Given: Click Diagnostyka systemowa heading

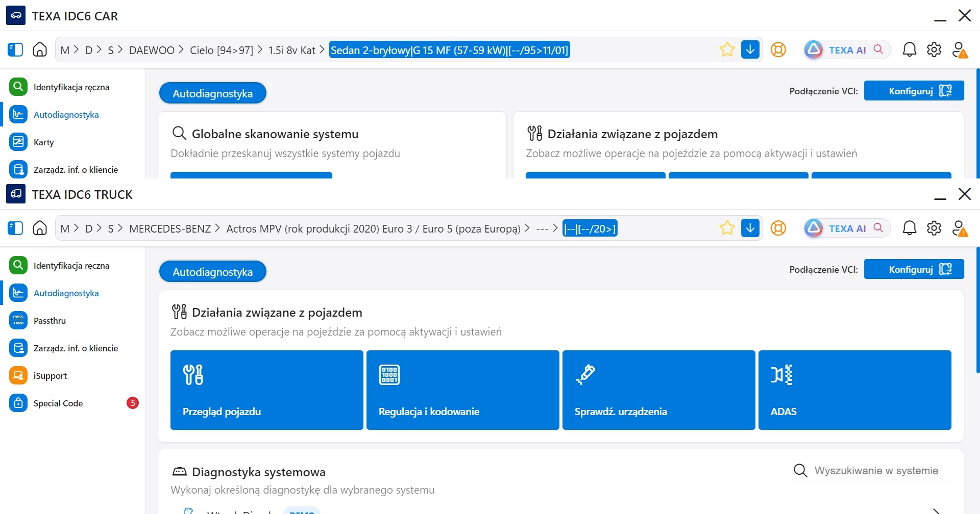Looking at the screenshot, I should (x=259, y=472).
